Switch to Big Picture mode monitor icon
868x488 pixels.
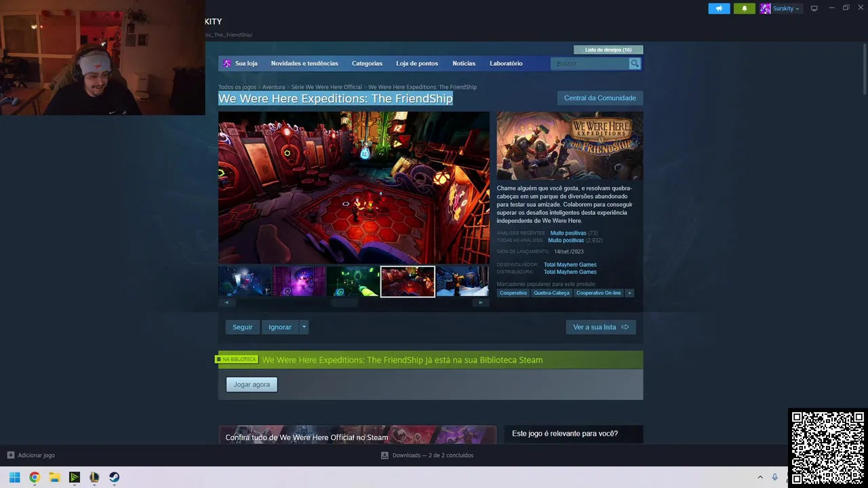814,8
